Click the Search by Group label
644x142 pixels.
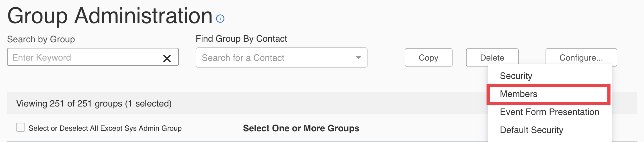[x=41, y=39]
